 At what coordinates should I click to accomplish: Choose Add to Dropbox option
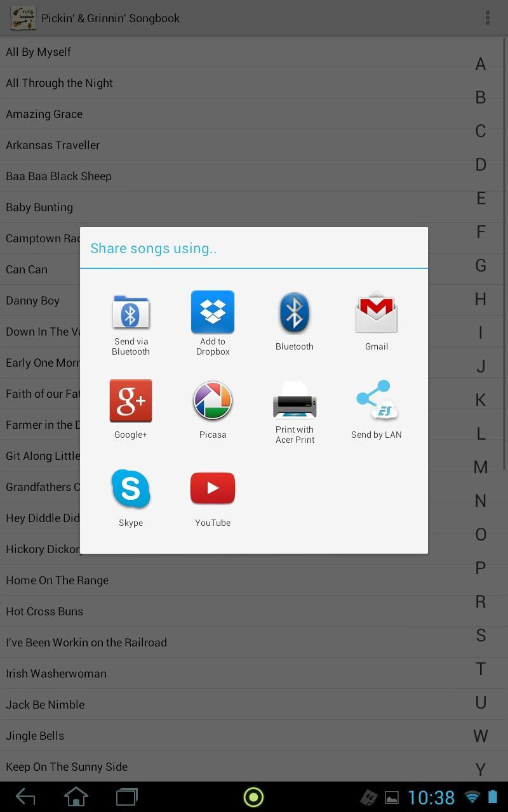click(x=213, y=324)
